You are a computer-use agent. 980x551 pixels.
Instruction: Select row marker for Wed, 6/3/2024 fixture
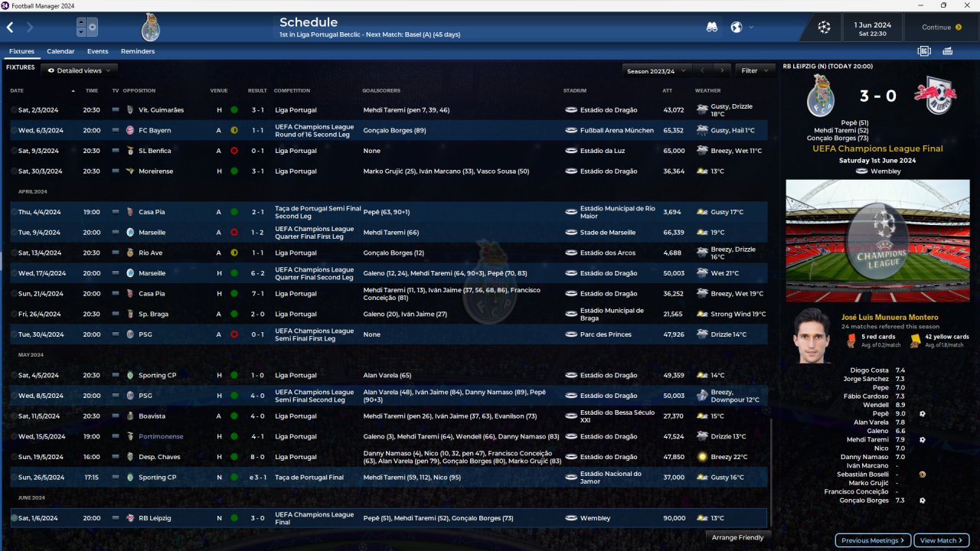(14, 131)
